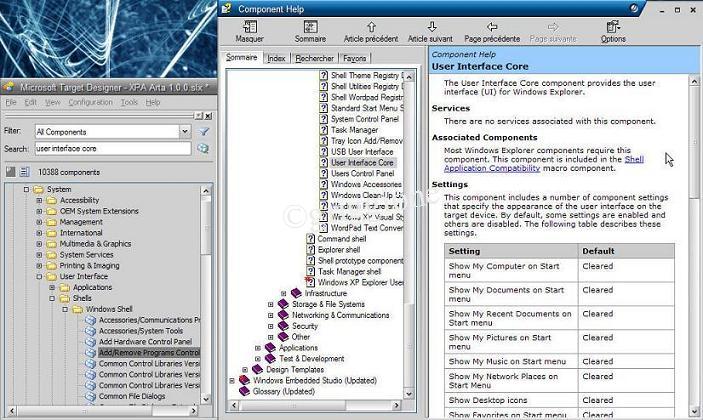
Task: Expand the Applications folder under User Interface
Action: click(x=52, y=287)
